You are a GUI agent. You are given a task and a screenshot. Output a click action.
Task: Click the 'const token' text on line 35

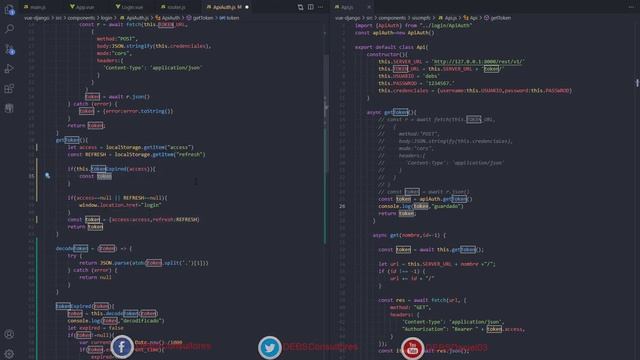95,176
